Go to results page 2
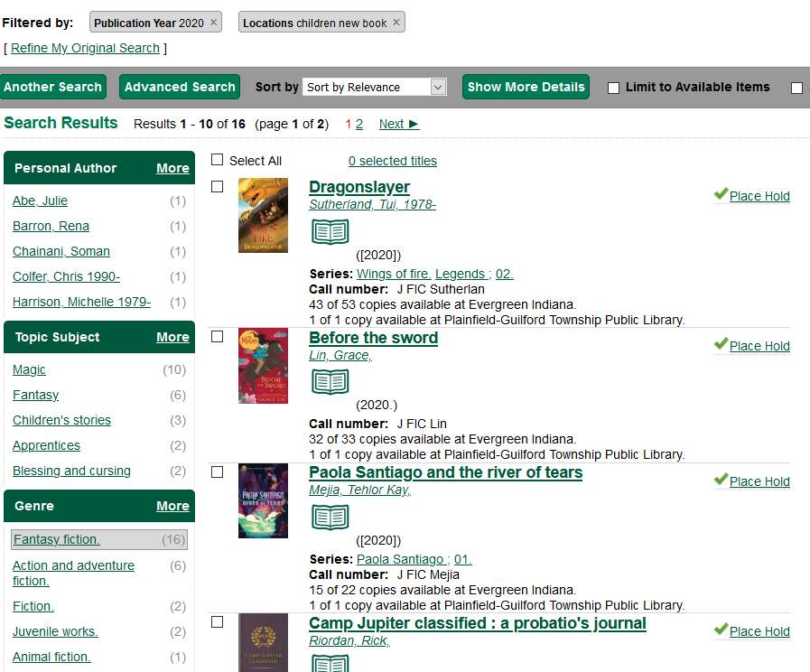The height and width of the screenshot is (672, 810). (359, 124)
